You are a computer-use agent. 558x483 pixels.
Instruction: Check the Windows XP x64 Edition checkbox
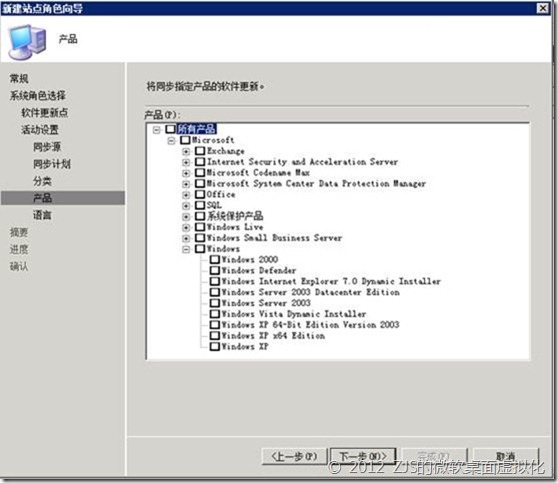pyautogui.click(x=215, y=336)
